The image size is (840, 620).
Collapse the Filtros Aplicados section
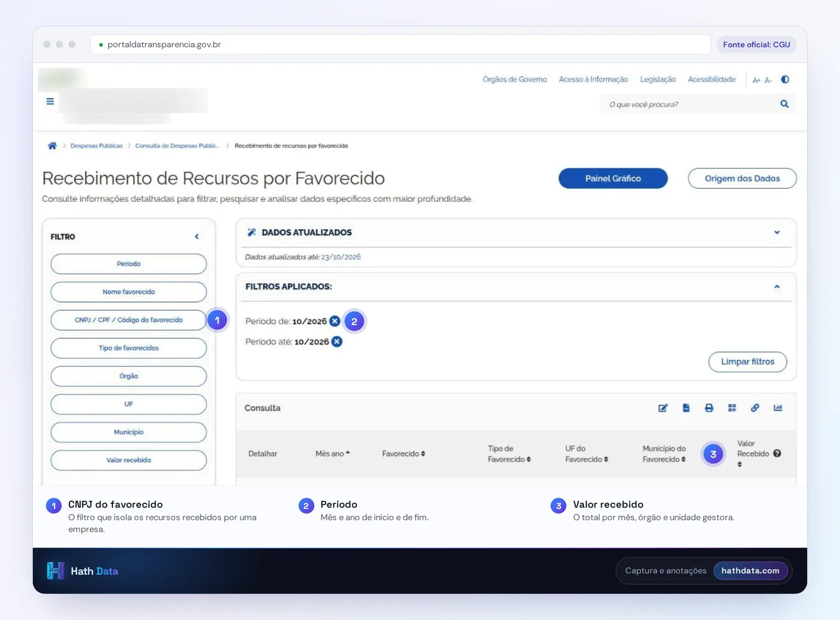[x=777, y=286]
